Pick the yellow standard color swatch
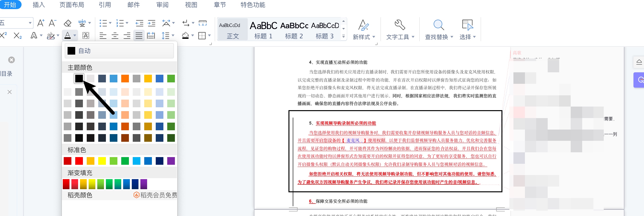Image resolution: width=644 pixels, height=216 pixels. (x=102, y=161)
